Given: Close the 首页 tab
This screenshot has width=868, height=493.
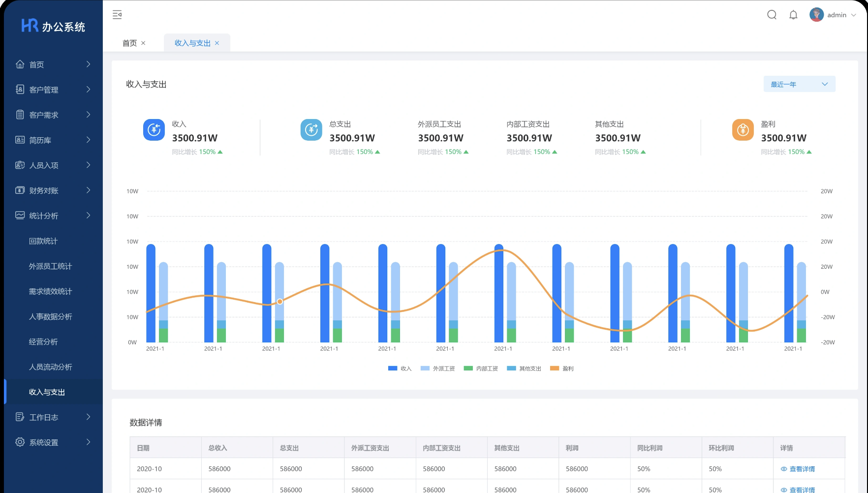Looking at the screenshot, I should point(143,43).
